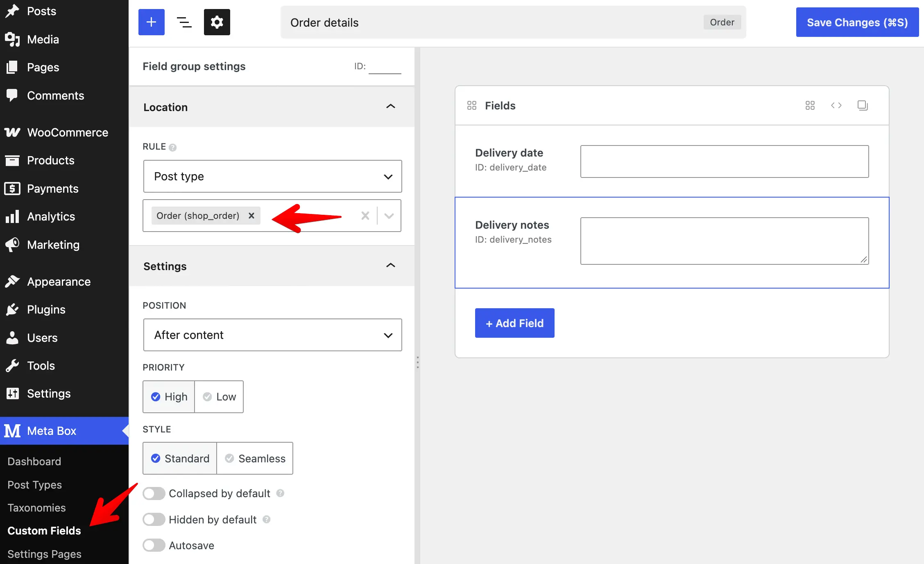The width and height of the screenshot is (924, 564).
Task: Clear all selected post types
Action: [x=365, y=216]
